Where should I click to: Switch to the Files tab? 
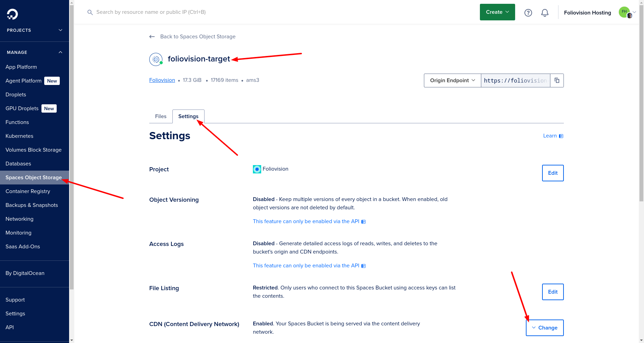[161, 116]
